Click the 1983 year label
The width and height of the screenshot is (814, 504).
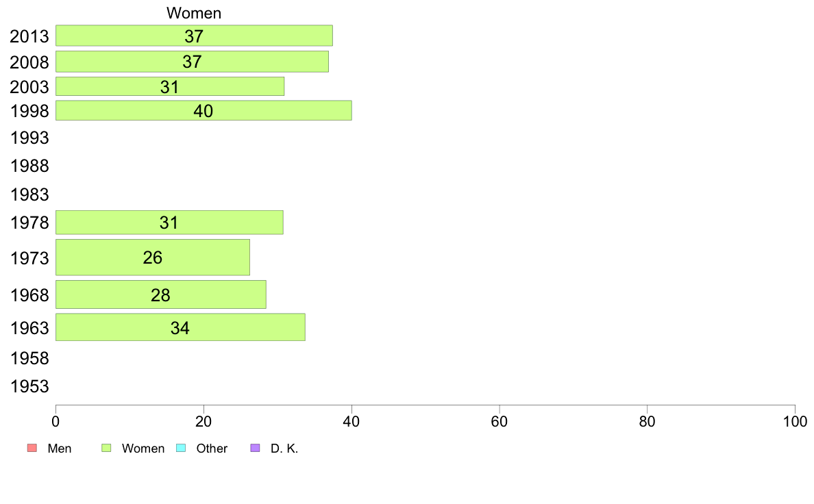tap(29, 195)
